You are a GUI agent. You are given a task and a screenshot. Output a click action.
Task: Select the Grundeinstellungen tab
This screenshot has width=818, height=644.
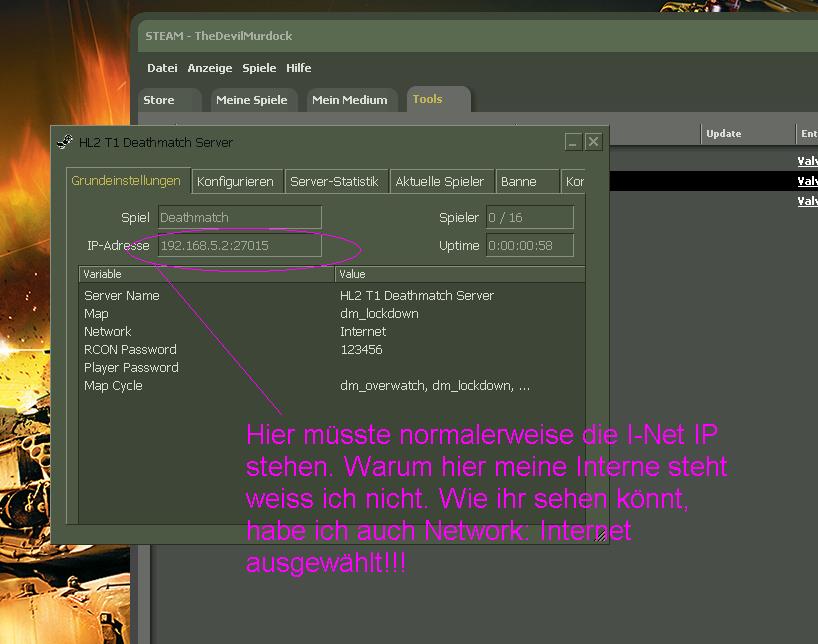tap(126, 181)
